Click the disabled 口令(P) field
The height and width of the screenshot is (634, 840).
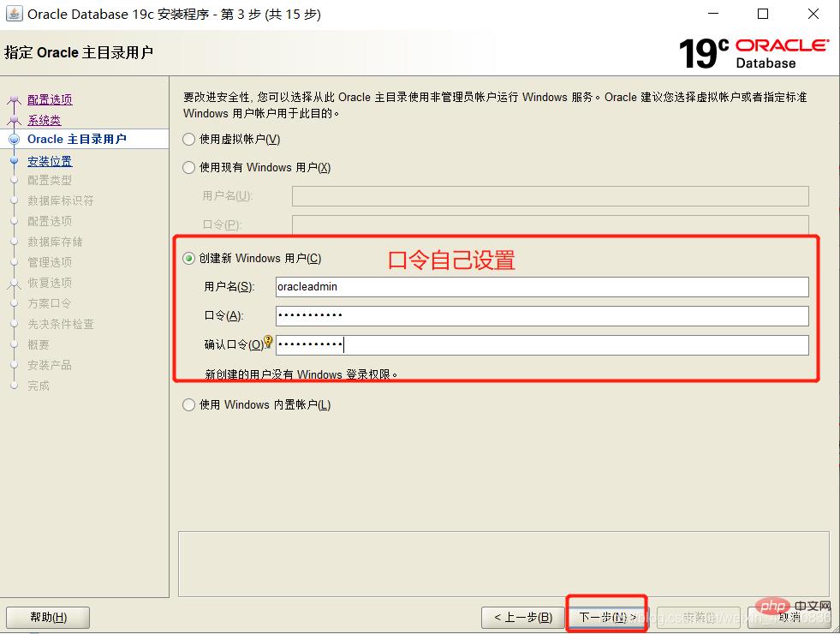pos(551,225)
